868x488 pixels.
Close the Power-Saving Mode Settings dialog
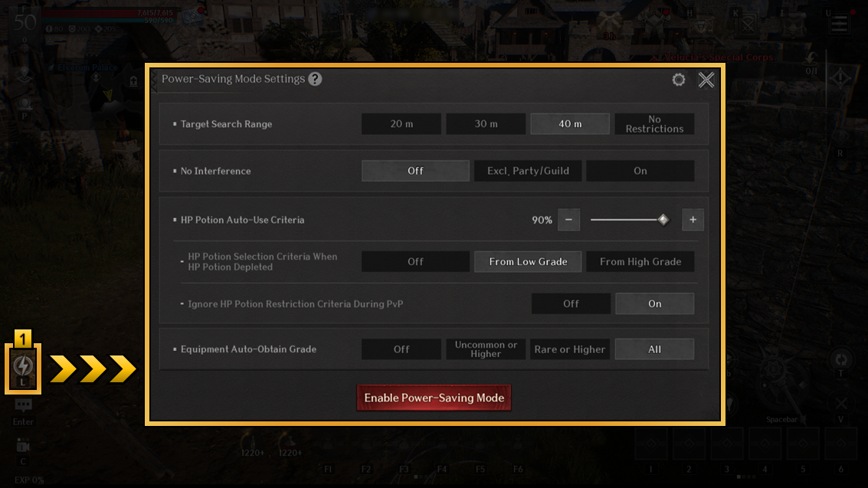point(706,80)
